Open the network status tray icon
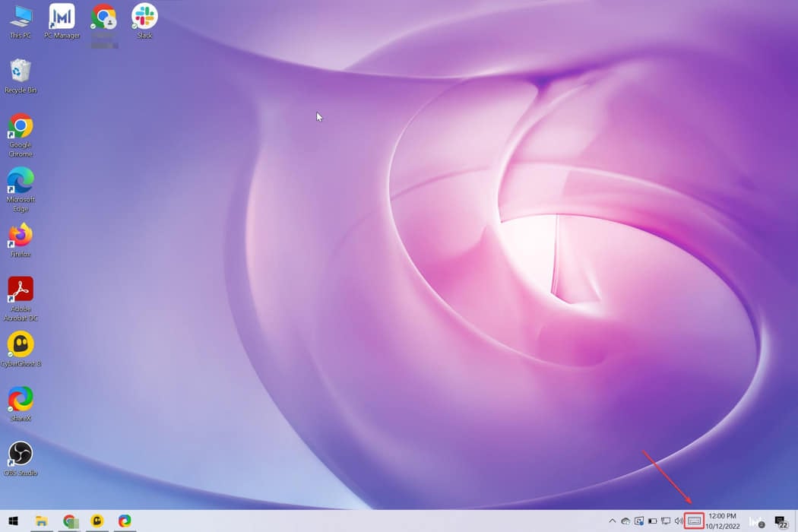The height and width of the screenshot is (532, 798). coord(666,521)
